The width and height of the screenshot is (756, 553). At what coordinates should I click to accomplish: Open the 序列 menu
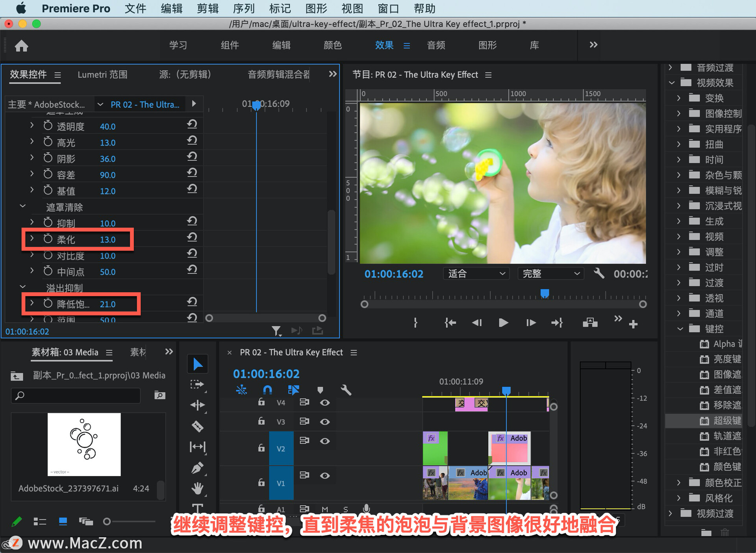244,8
